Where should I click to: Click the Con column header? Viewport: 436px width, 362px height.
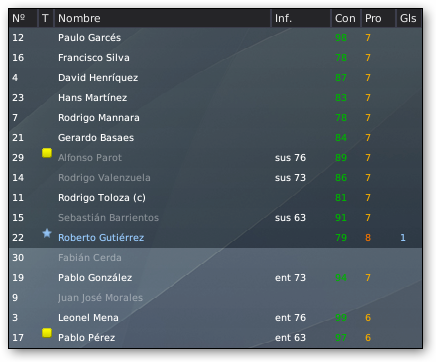point(346,18)
